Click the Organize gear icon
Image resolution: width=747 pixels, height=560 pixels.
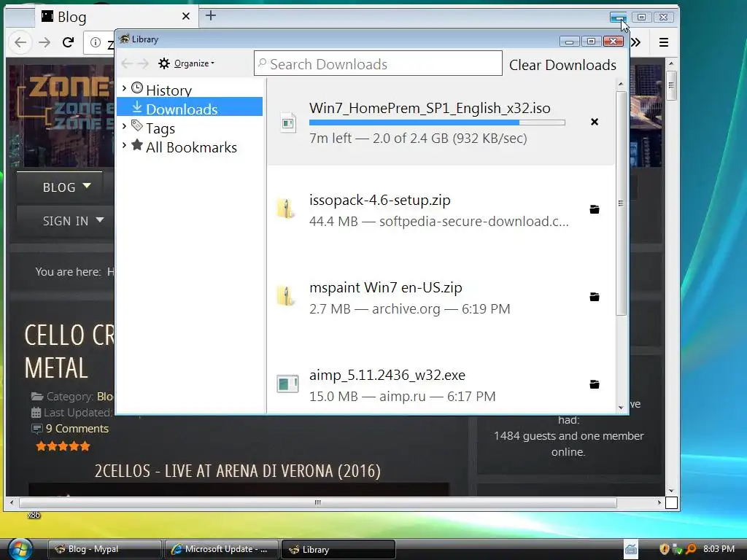[x=164, y=63]
